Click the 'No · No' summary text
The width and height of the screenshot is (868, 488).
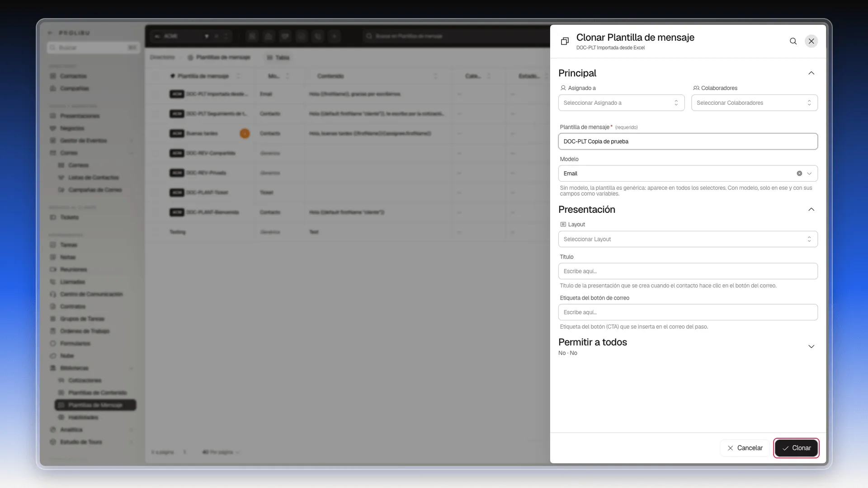coord(567,353)
